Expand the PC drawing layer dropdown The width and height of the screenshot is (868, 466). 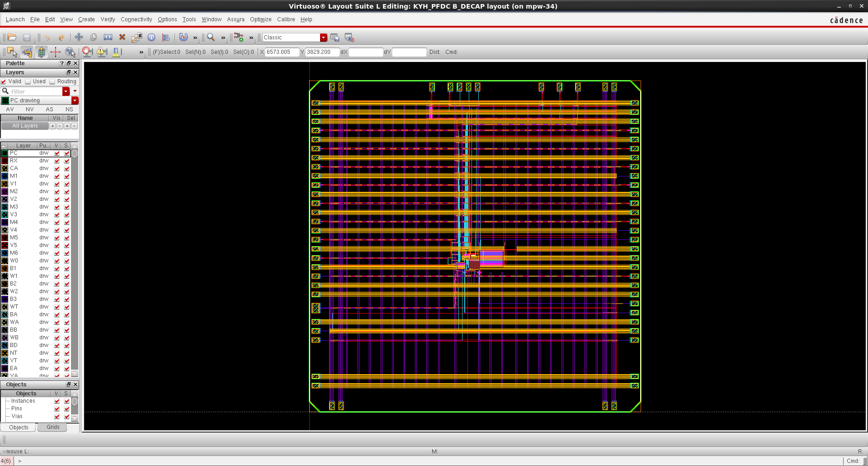coord(75,100)
